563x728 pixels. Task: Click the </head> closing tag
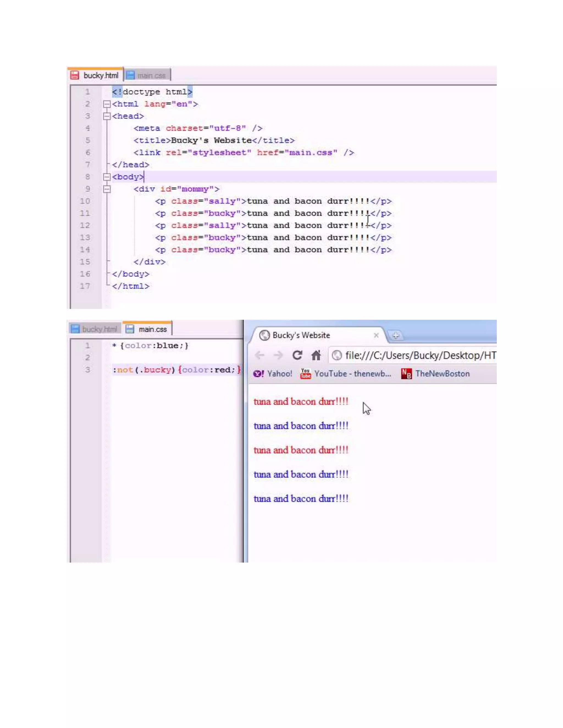131,165
